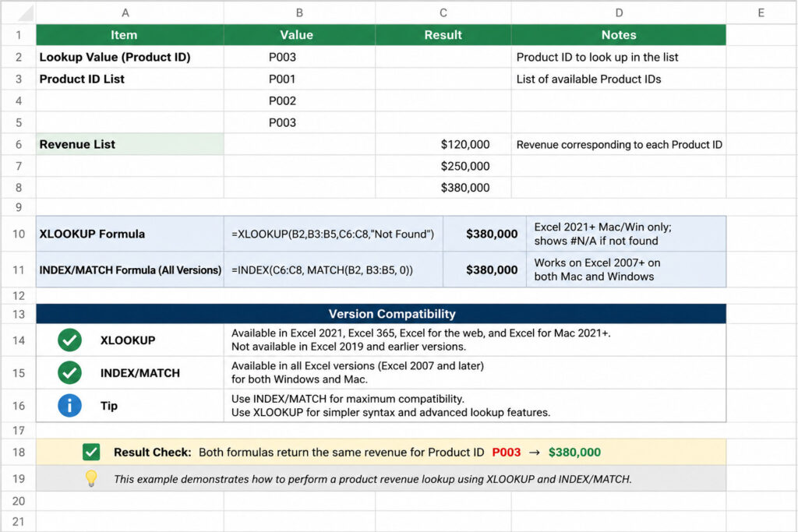Click the green checkbox icon before Result Check
Image resolution: width=798 pixels, height=532 pixels.
91,452
